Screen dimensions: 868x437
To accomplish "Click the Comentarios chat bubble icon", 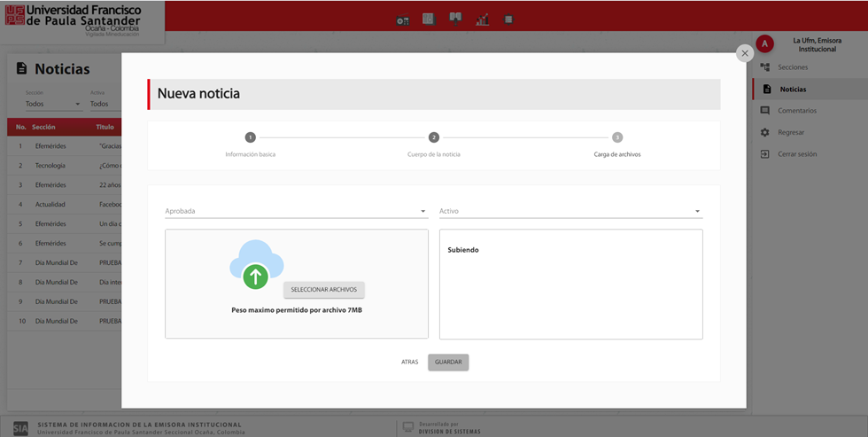I will point(765,111).
